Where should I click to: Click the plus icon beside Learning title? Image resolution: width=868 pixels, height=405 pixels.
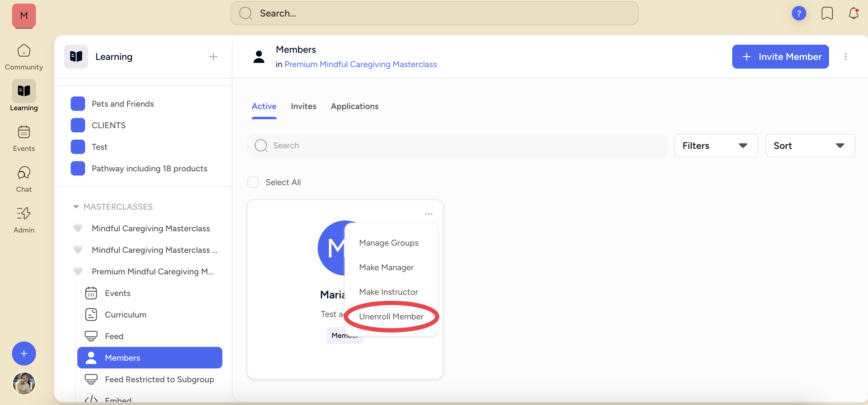coord(213,57)
